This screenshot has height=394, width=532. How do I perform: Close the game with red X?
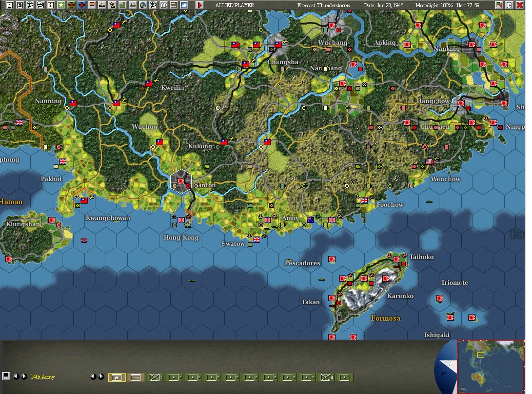(519, 5)
